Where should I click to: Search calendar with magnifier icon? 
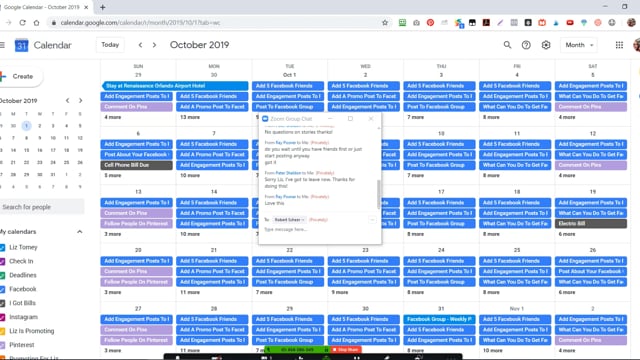[x=507, y=45]
